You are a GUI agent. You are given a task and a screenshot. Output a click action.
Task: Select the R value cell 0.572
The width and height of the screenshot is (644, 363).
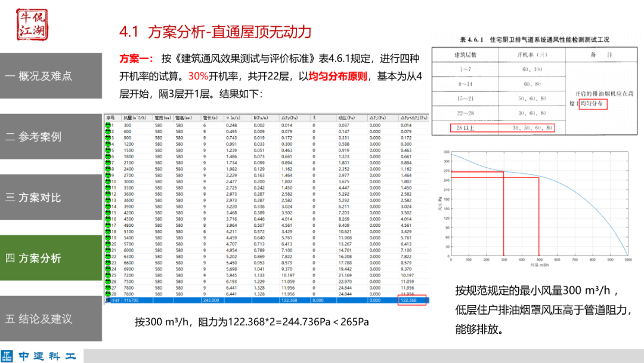coord(259,232)
